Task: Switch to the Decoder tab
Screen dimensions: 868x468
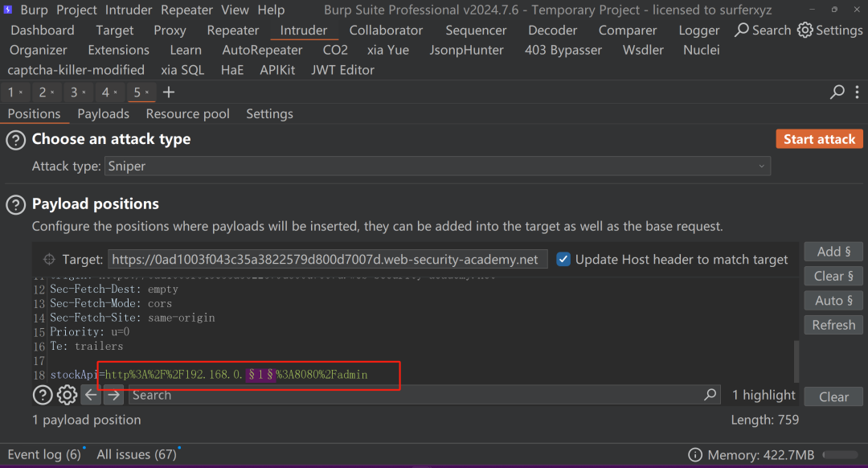Action: pos(552,31)
